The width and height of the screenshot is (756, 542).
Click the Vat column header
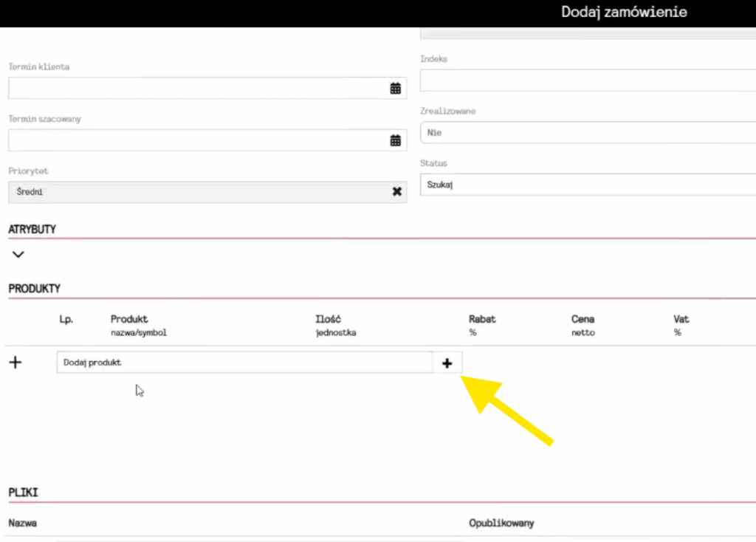click(x=681, y=320)
